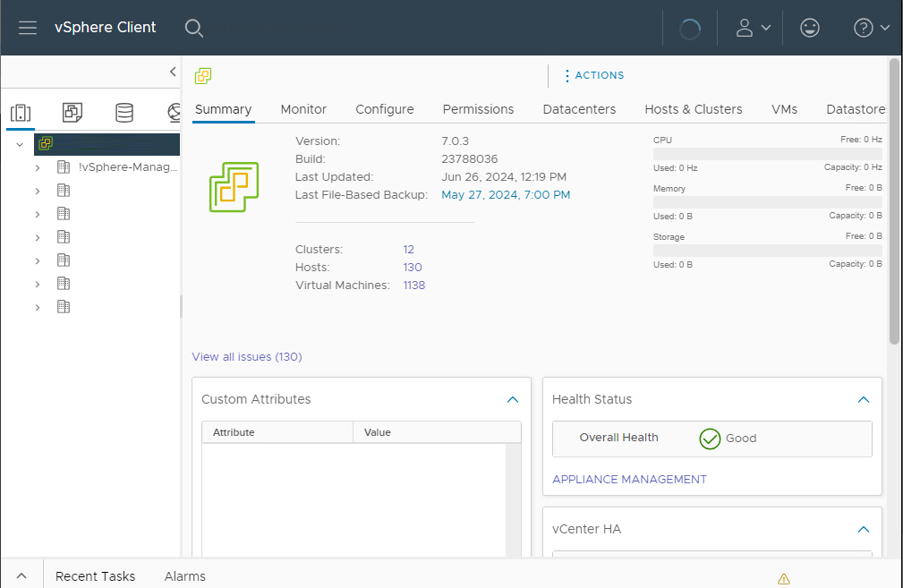The width and height of the screenshot is (903, 588).
Task: Open the user account menu icon
Action: tap(744, 28)
